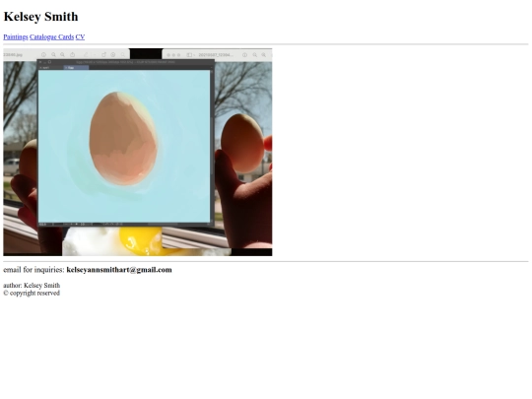The width and height of the screenshot is (532, 399).
Task: Open the CV link
Action: pos(80,37)
